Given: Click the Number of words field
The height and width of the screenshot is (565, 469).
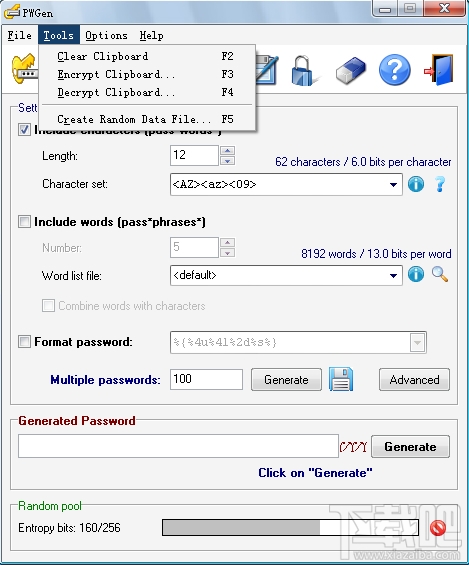Looking at the screenshot, I should [x=194, y=247].
